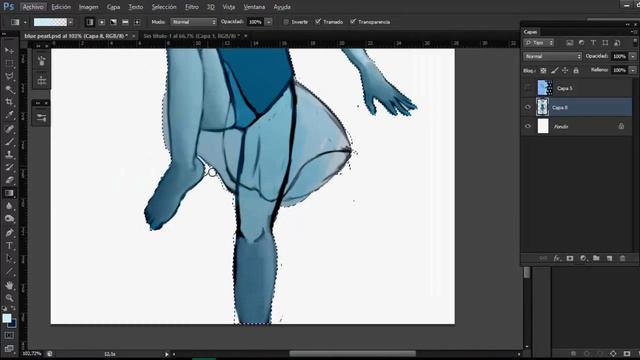Select the Move tool
Screen dimensions: 640x360
point(9,51)
